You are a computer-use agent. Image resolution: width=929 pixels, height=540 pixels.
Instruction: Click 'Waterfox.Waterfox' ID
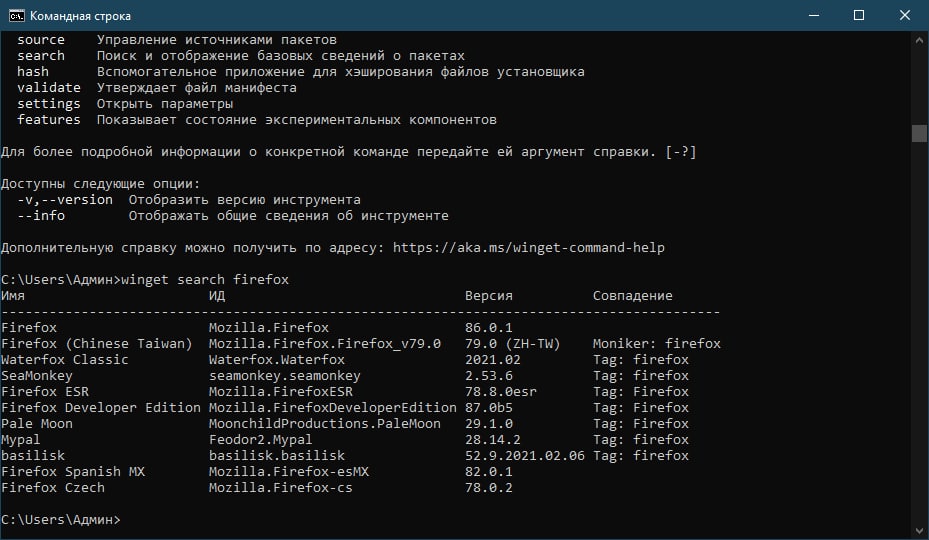tap(277, 360)
